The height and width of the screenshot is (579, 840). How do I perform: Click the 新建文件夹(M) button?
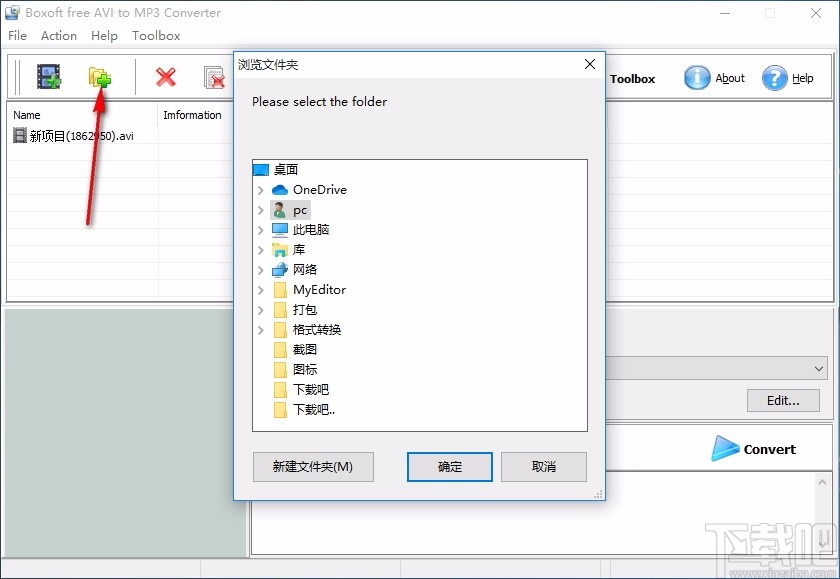[x=313, y=466]
